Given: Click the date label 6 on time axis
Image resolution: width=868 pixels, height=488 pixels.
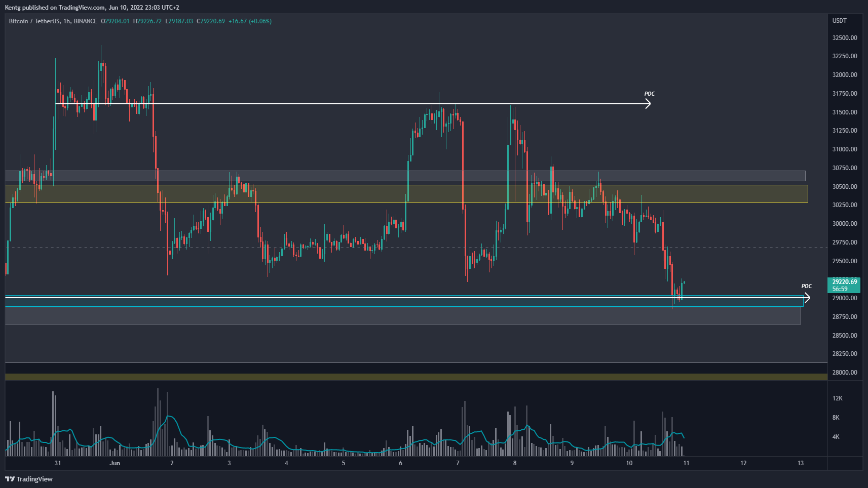Looking at the screenshot, I should click(x=400, y=463).
